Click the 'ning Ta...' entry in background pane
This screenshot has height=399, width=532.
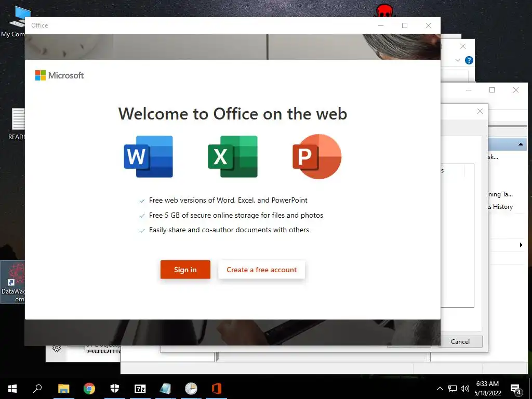click(x=500, y=194)
